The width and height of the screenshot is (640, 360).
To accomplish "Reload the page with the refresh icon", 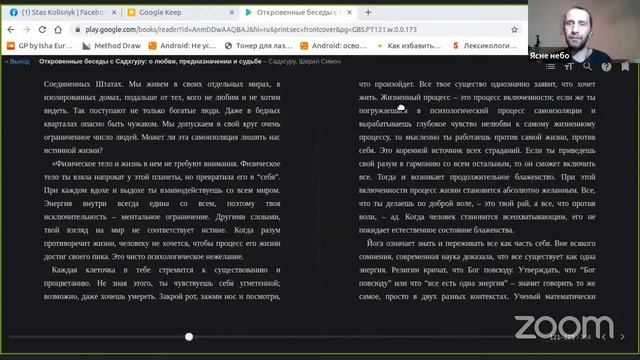I will click(x=42, y=29).
